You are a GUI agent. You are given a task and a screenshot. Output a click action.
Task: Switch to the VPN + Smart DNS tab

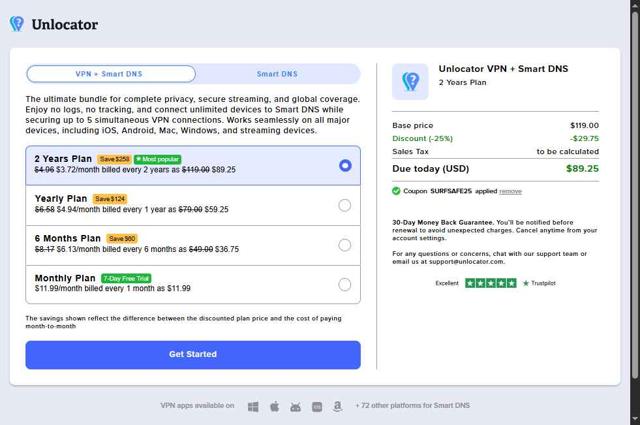click(111, 74)
